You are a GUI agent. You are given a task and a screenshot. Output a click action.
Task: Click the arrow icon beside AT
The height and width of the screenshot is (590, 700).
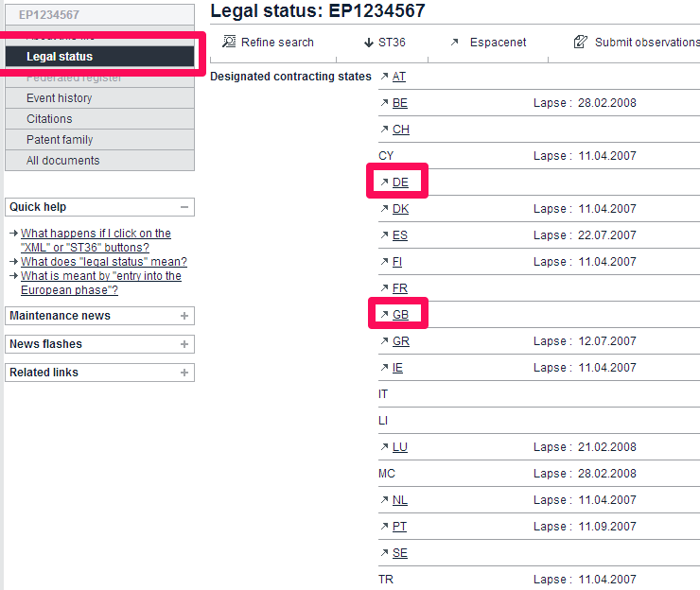pos(384,77)
